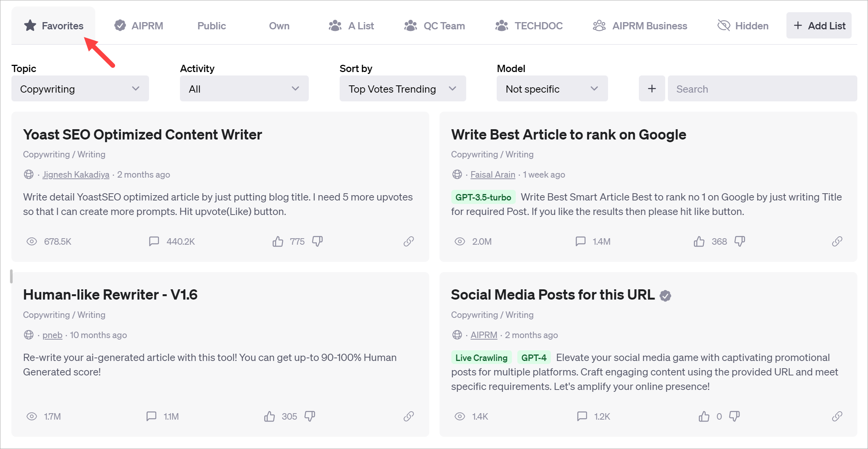Thumbs up Yoast SEO Optimized Content Writer
The width and height of the screenshot is (868, 449).
(x=278, y=241)
